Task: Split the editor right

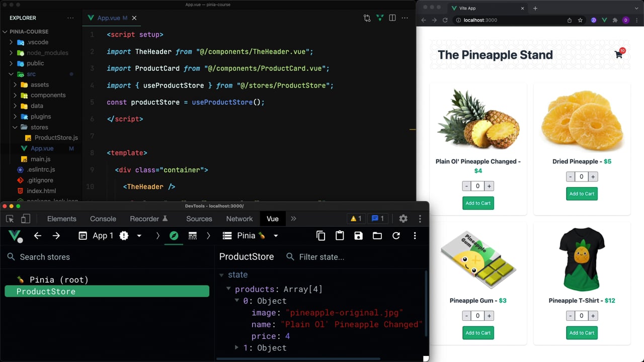Action: point(392,18)
